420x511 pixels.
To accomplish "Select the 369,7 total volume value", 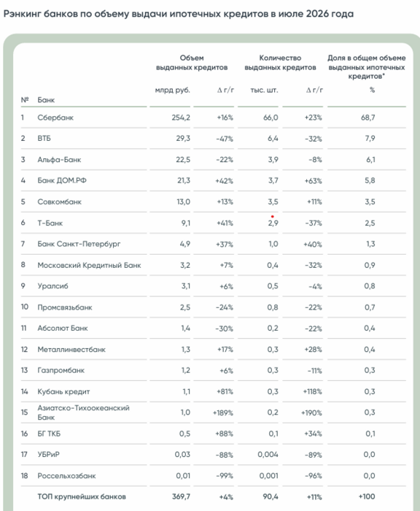I will pos(181,496).
